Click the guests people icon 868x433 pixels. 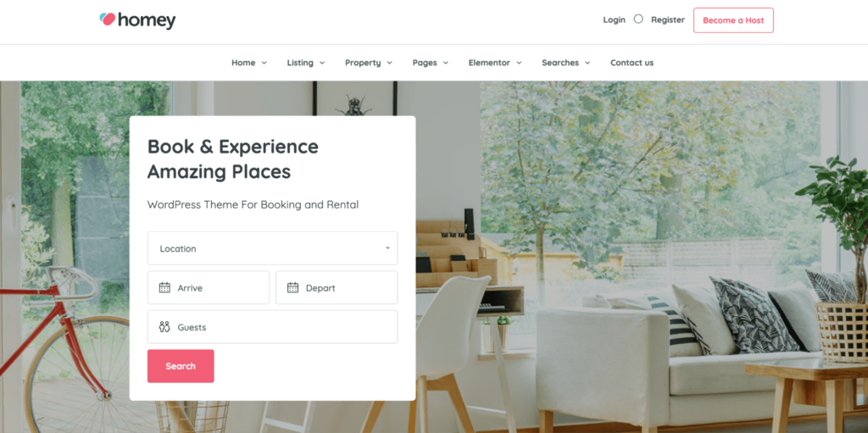coord(164,327)
